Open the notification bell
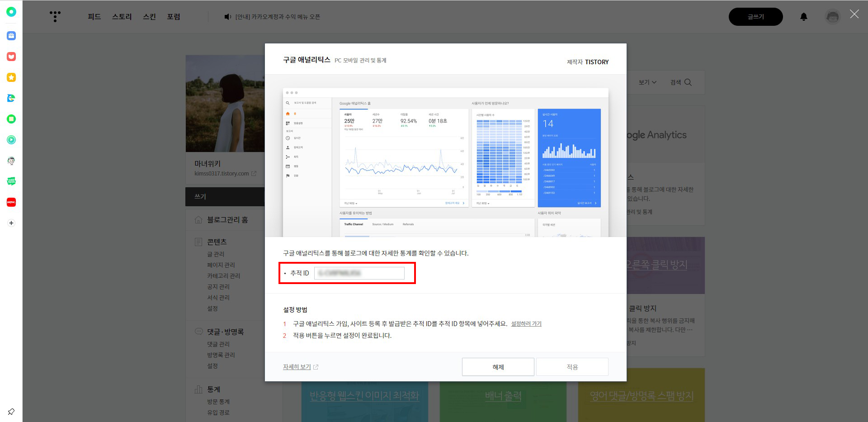The height and width of the screenshot is (422, 868). [804, 17]
